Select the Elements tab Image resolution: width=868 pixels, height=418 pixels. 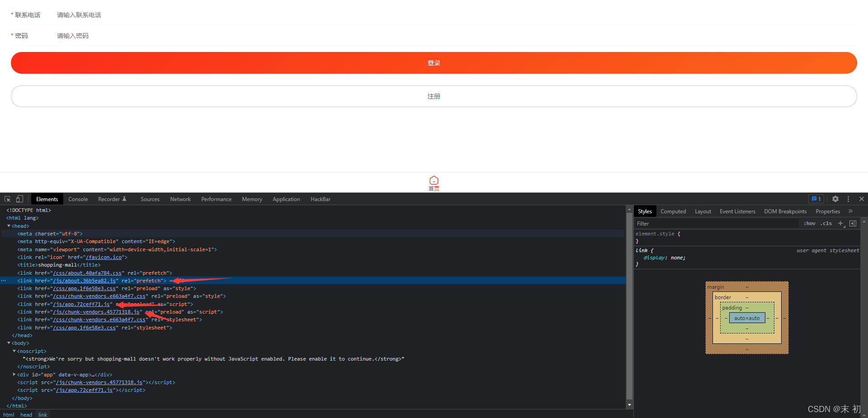tap(47, 199)
